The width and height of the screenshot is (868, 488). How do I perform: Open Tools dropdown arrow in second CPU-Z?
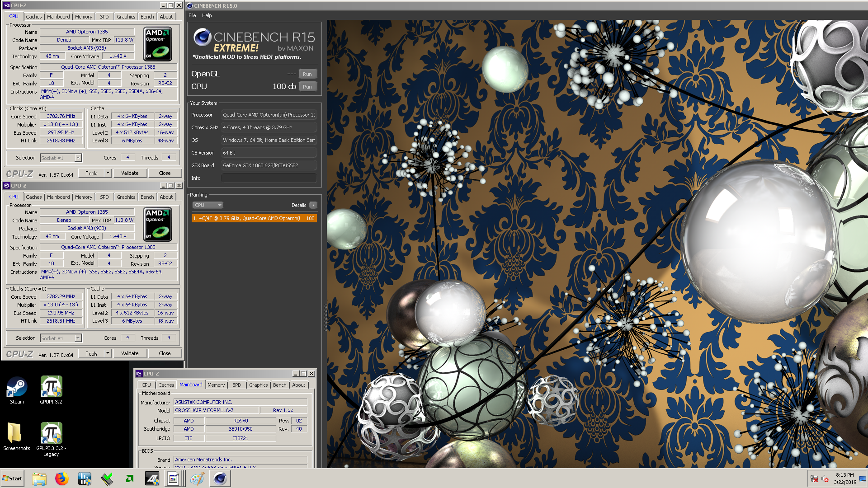point(108,354)
